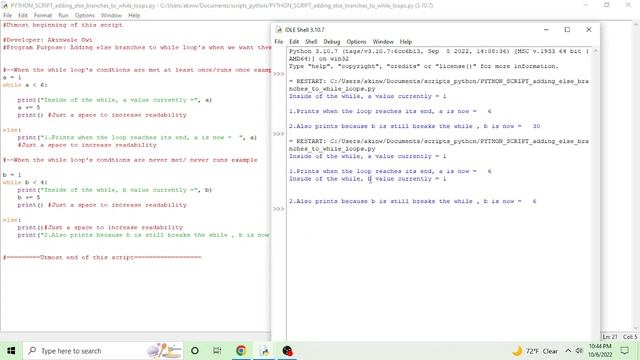The height and width of the screenshot is (360, 640).
Task: Open the Edit menu in IDLE Shell
Action: pyautogui.click(x=294, y=42)
